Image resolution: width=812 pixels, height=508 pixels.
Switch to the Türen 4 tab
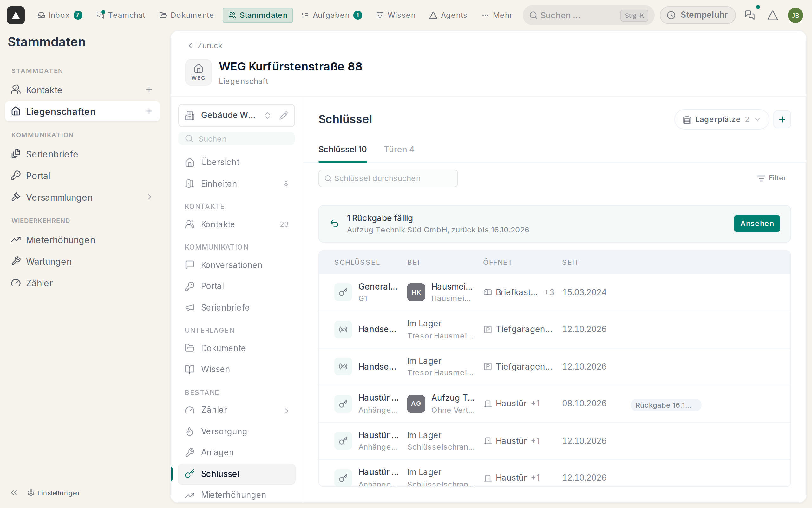(x=399, y=150)
